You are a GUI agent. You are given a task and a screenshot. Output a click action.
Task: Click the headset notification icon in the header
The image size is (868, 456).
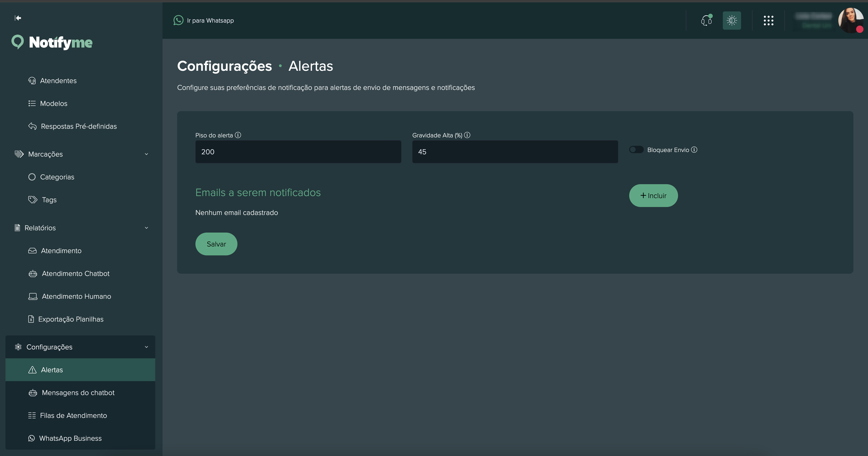(x=706, y=20)
